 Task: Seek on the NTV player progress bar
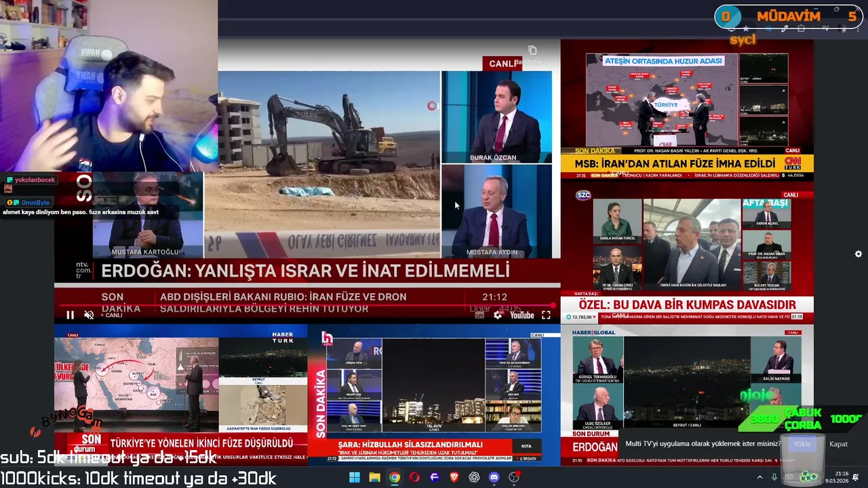point(307,306)
